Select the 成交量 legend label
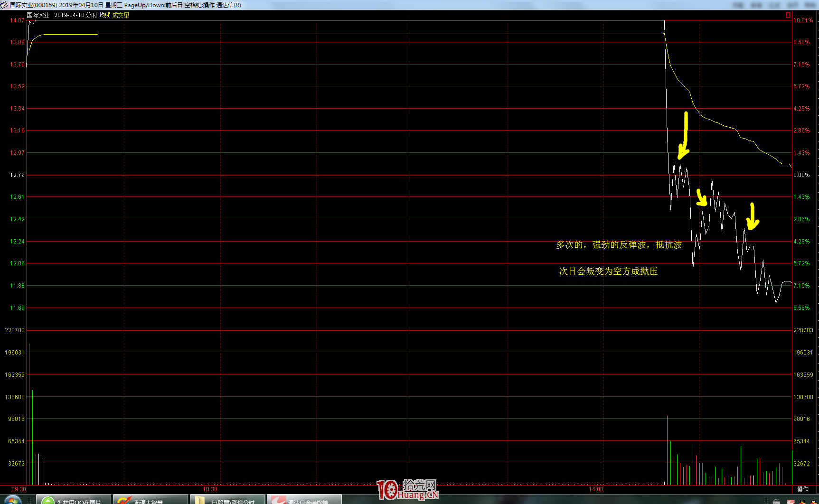The image size is (819, 504). tap(121, 15)
